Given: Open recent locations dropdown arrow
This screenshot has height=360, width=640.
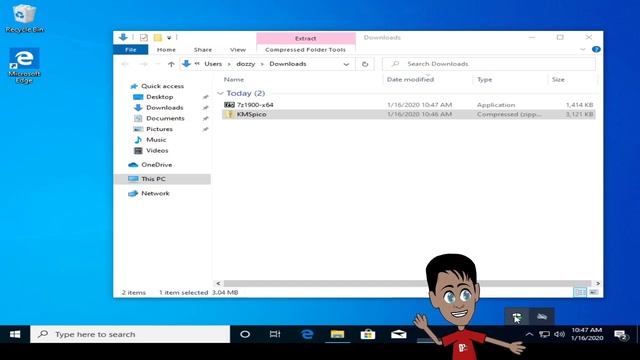Looking at the screenshot, I should [158, 64].
